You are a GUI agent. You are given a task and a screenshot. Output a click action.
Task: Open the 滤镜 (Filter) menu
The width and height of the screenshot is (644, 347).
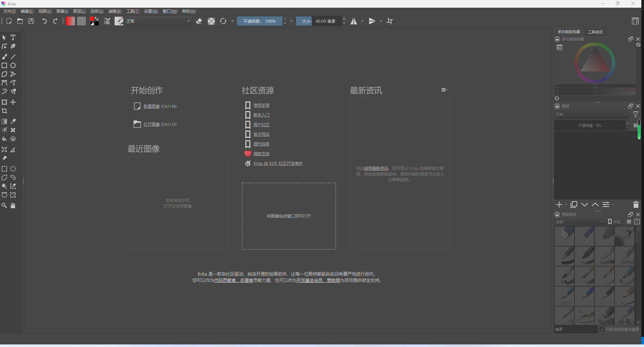[x=115, y=11]
